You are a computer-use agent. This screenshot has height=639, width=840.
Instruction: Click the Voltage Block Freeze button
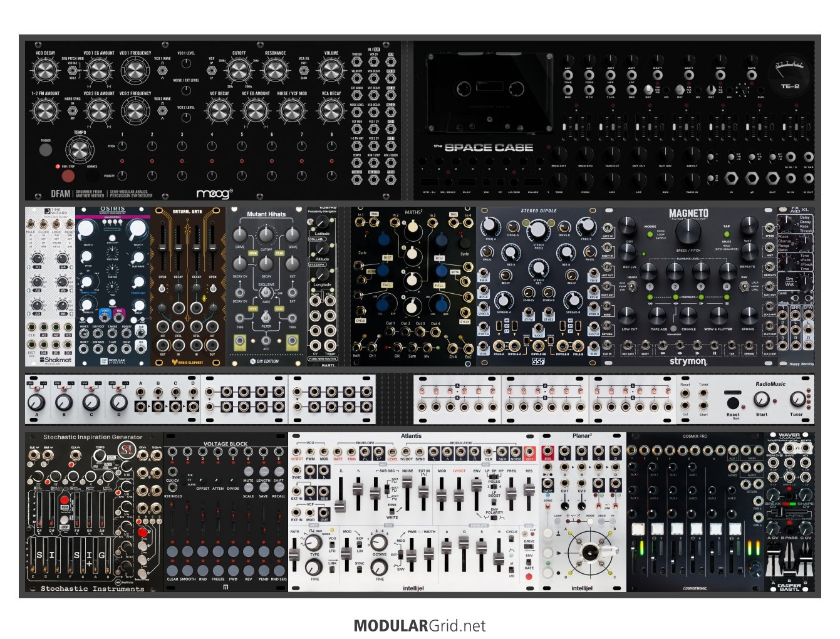pos(218,569)
